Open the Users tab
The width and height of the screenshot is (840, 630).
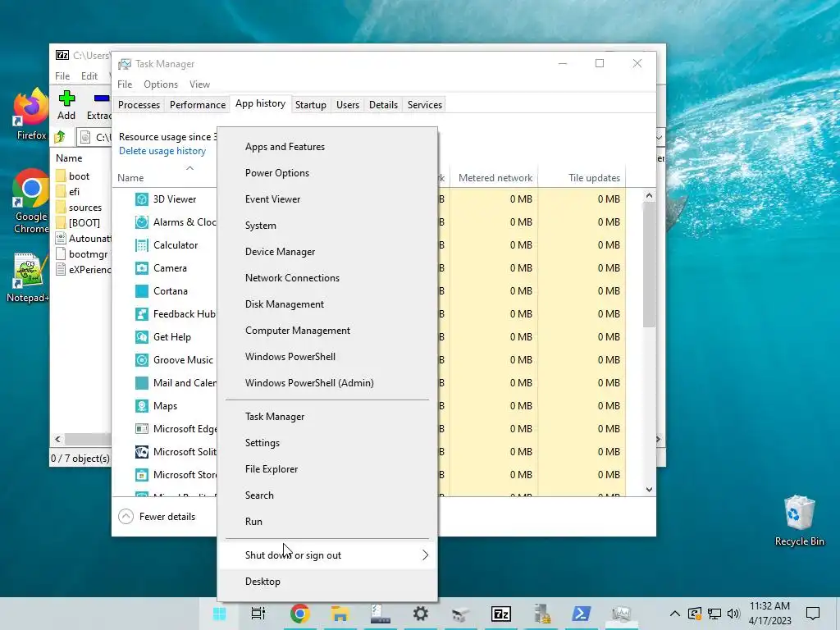348,105
